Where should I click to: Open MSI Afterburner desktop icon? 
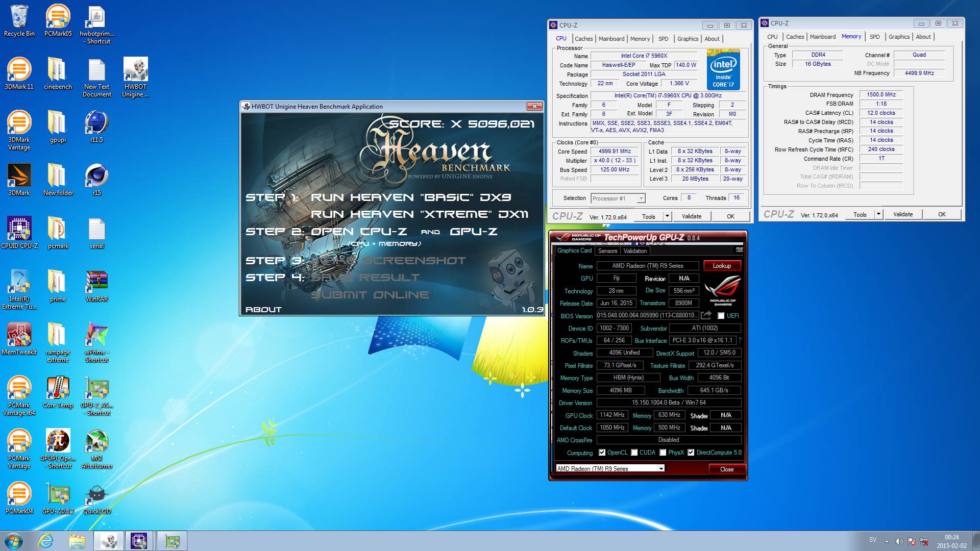pyautogui.click(x=96, y=448)
